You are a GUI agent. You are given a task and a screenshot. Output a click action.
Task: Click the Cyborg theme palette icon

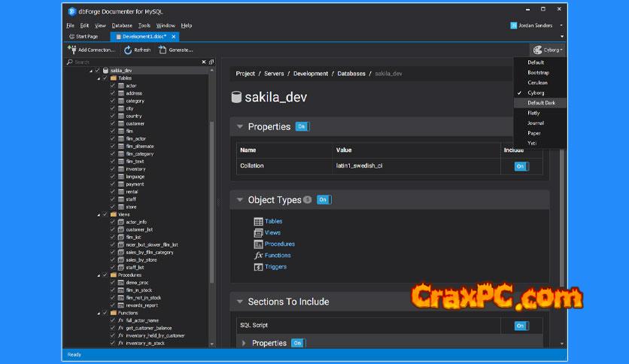[537, 50]
